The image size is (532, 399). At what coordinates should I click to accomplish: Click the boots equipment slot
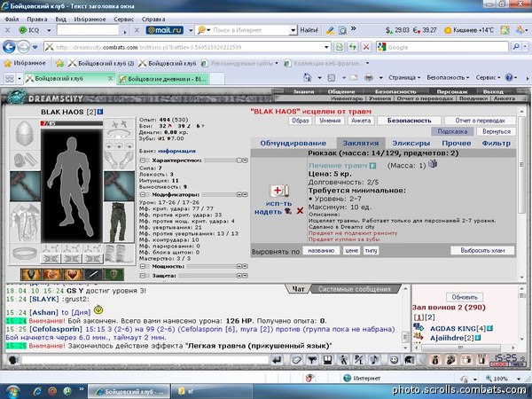(x=119, y=254)
